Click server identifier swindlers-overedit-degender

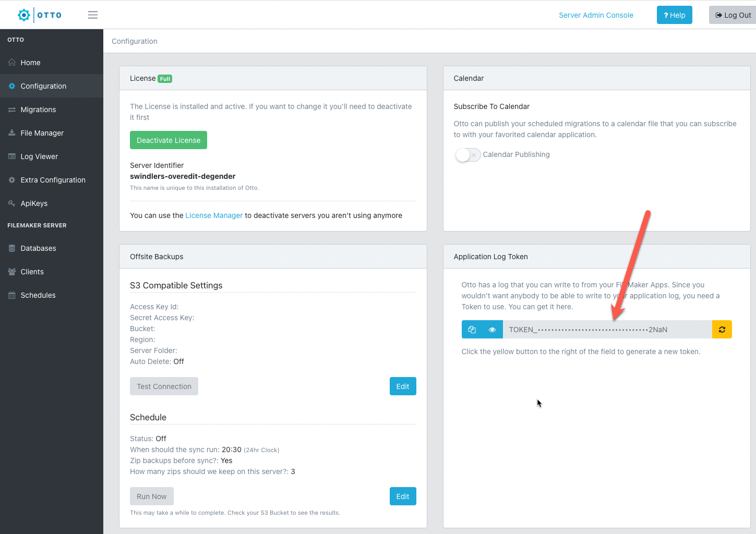(183, 176)
